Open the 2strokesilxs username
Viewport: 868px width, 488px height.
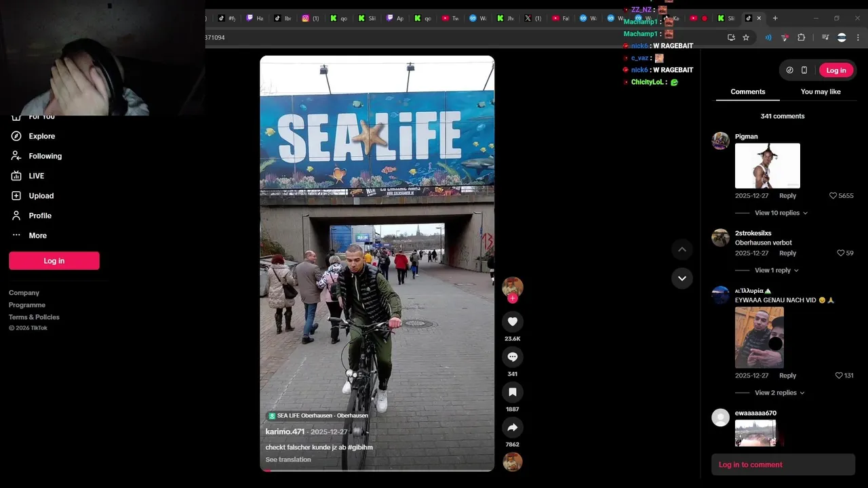[x=753, y=233]
